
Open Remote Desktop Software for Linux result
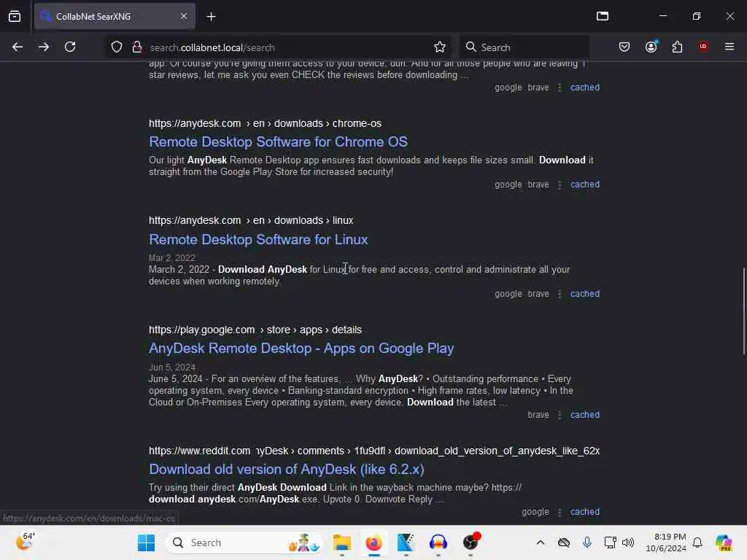pos(258,239)
